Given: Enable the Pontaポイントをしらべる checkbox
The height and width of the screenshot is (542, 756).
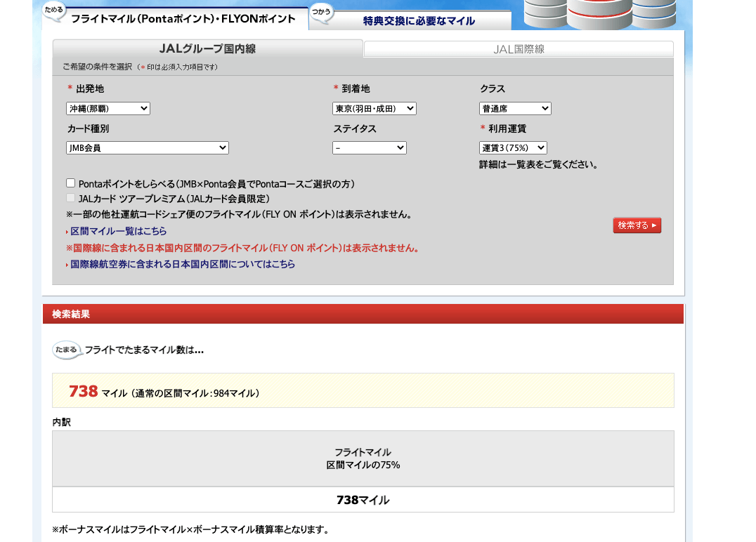Looking at the screenshot, I should (71, 183).
